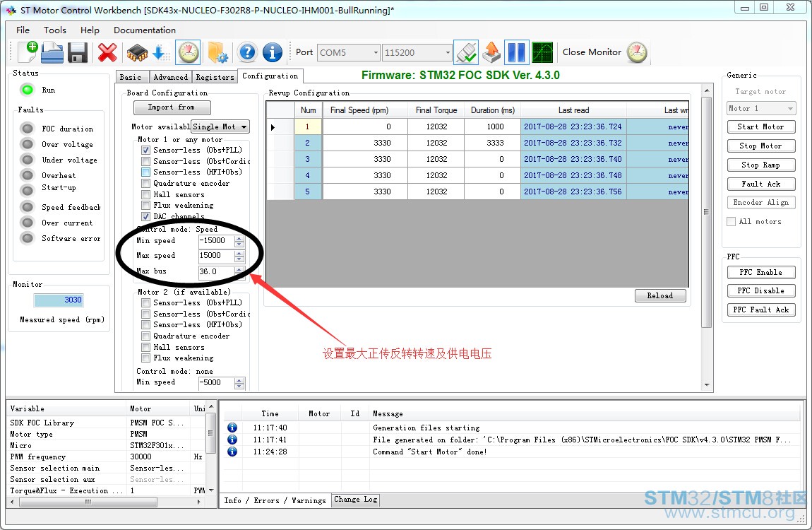Click the green Run status indicator

tap(28, 90)
